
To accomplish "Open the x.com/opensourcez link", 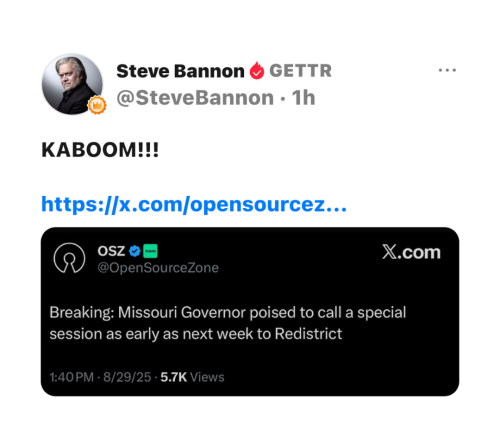I will (x=194, y=204).
